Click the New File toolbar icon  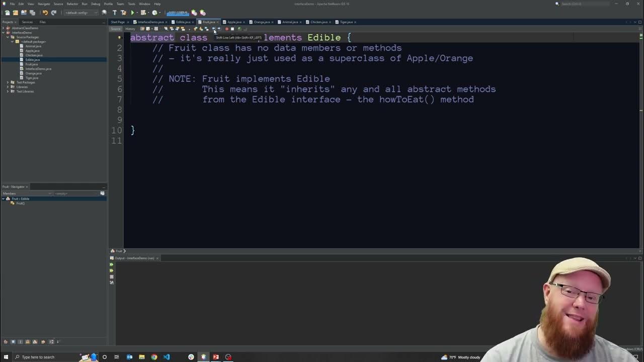pos(7,13)
